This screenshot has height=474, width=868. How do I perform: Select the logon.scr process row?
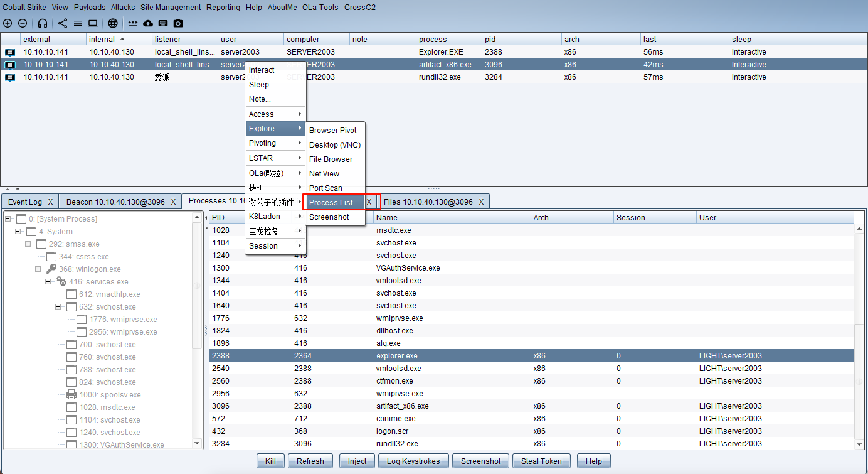531,431
